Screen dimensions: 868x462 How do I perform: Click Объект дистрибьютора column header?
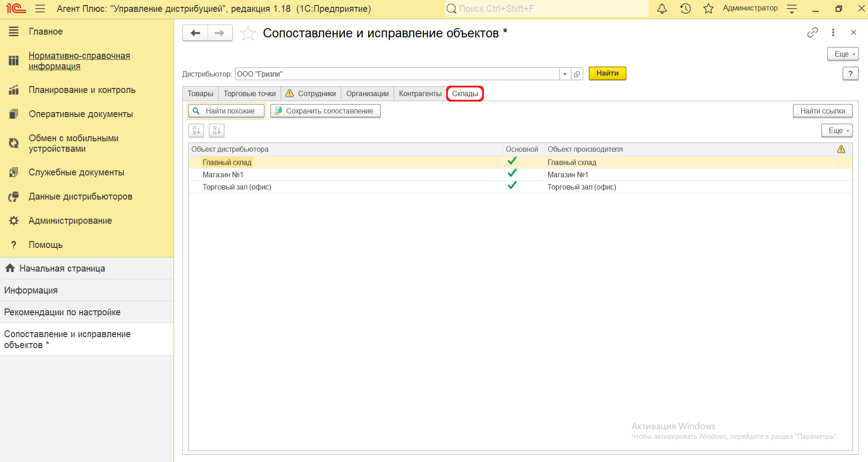pyautogui.click(x=345, y=149)
